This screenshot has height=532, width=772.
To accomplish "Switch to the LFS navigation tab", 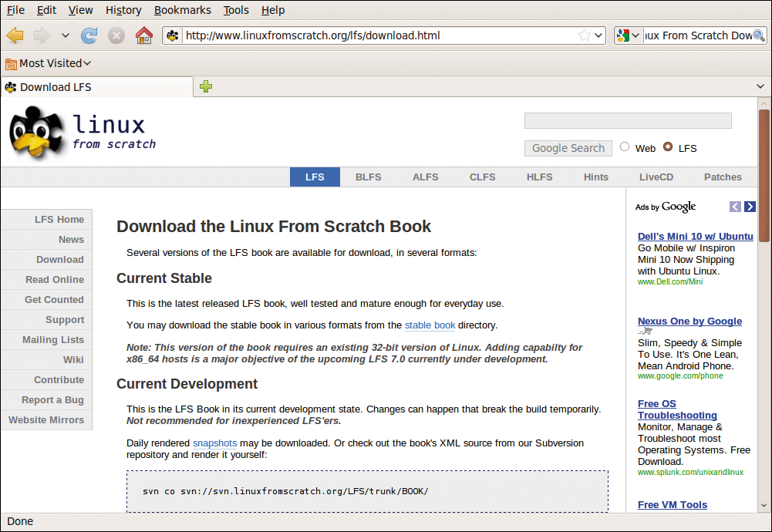I will pos(315,177).
